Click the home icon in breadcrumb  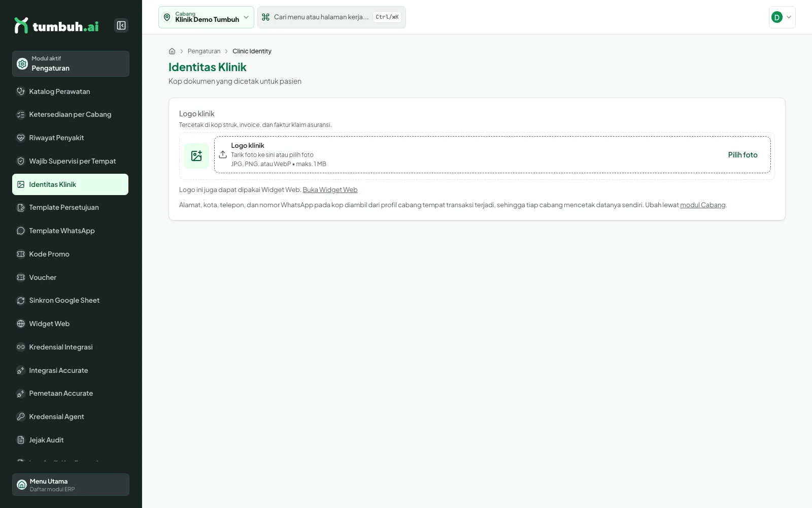pos(172,51)
